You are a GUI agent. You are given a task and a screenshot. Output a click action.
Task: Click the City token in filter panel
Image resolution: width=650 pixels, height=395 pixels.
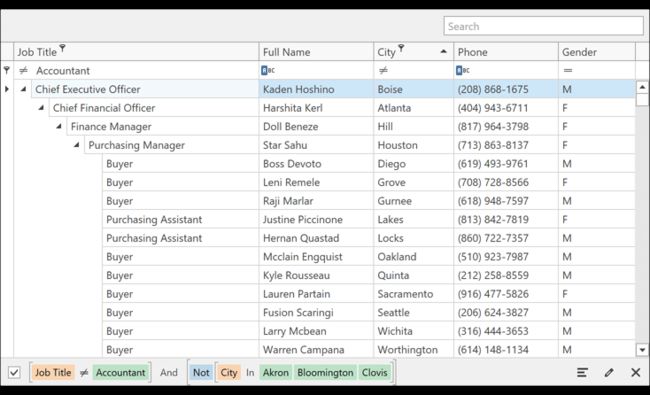coord(229,372)
